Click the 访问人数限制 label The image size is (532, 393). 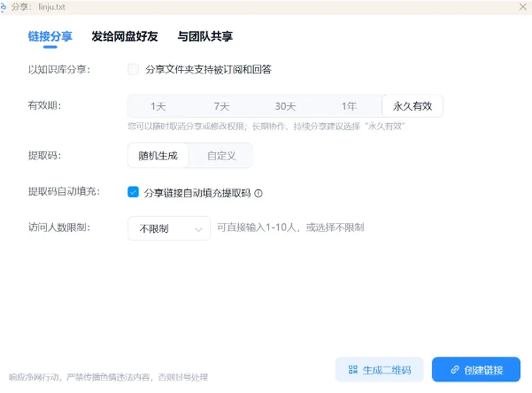(59, 227)
